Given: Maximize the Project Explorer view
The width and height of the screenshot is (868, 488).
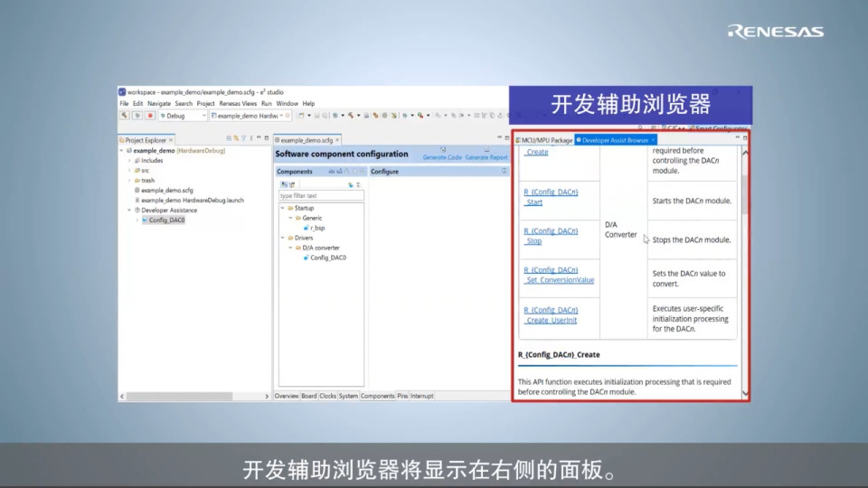Looking at the screenshot, I should coord(266,137).
